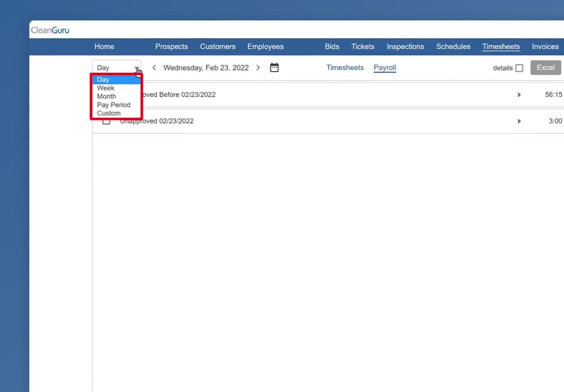Click the CleanGuru logo
Image resolution: width=564 pixels, height=392 pixels.
coord(50,30)
